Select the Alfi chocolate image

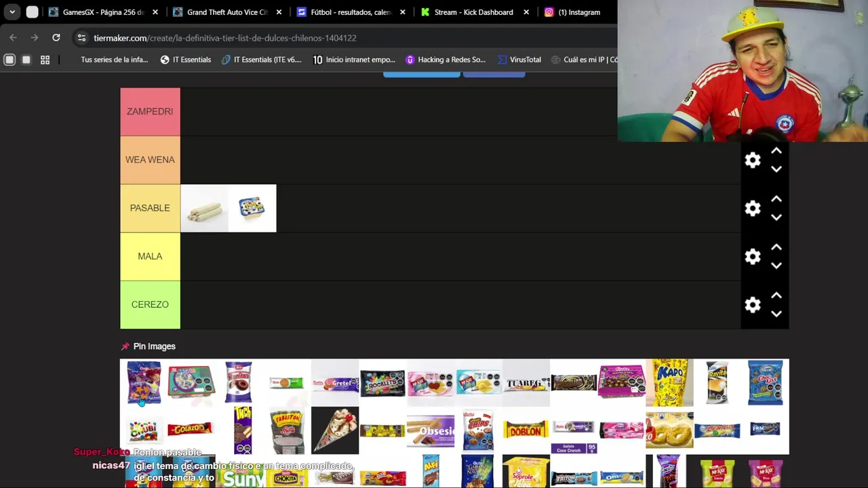tap(431, 472)
